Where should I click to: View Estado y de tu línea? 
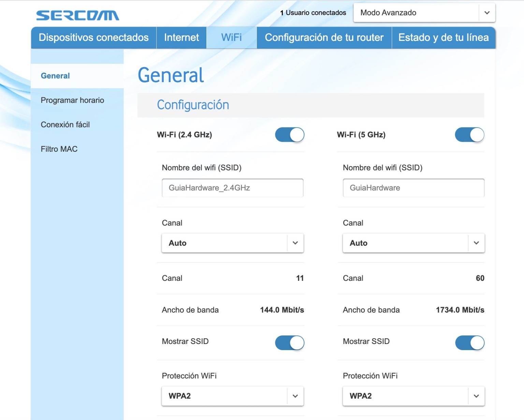443,37
